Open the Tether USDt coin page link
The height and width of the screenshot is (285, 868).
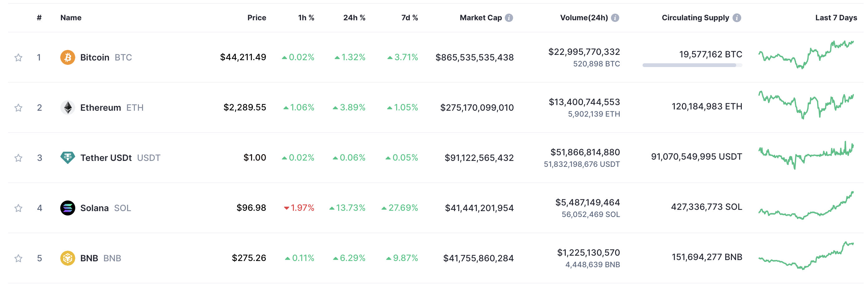click(x=106, y=158)
